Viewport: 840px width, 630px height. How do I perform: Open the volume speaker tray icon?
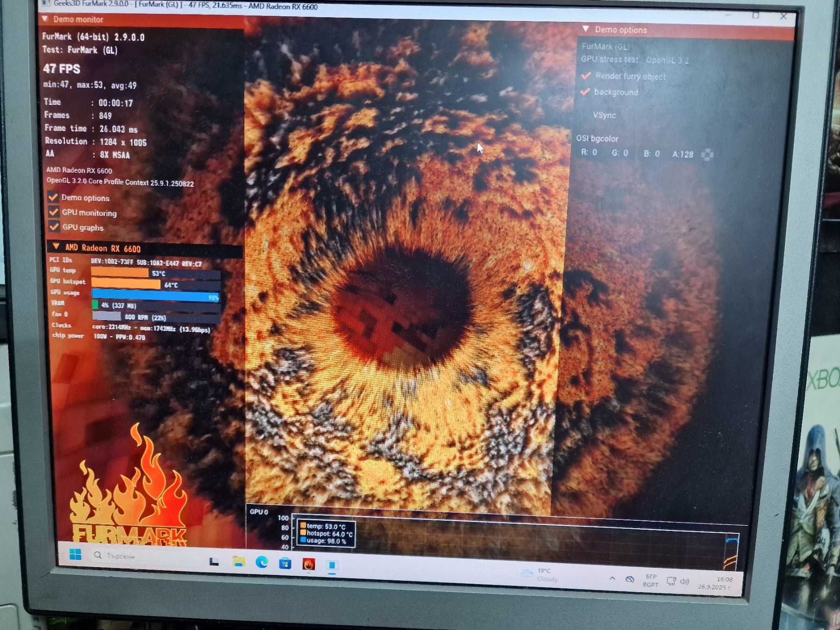(x=685, y=581)
